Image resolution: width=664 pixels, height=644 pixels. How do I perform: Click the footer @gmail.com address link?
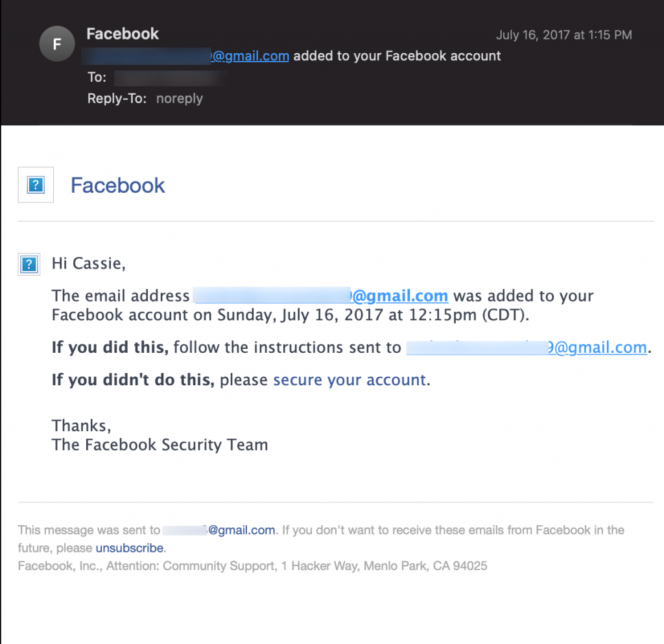pos(219,530)
